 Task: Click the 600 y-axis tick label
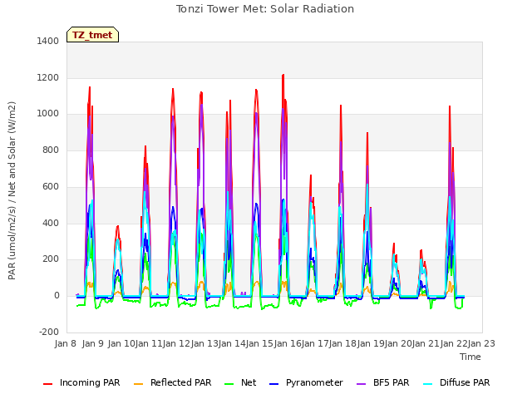point(51,186)
